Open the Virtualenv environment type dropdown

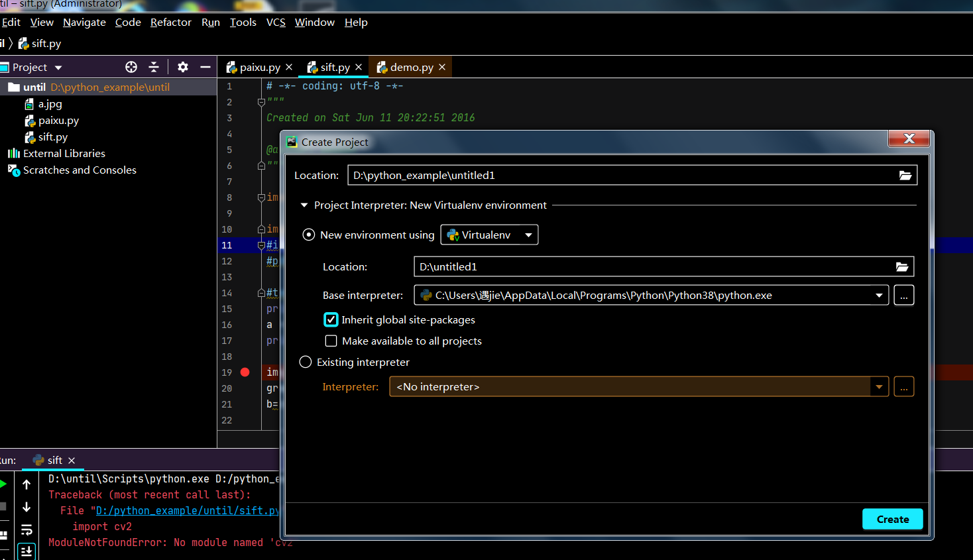tap(489, 235)
